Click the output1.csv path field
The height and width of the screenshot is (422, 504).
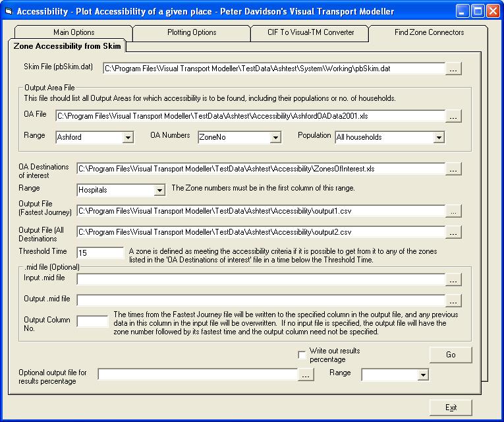click(x=261, y=211)
